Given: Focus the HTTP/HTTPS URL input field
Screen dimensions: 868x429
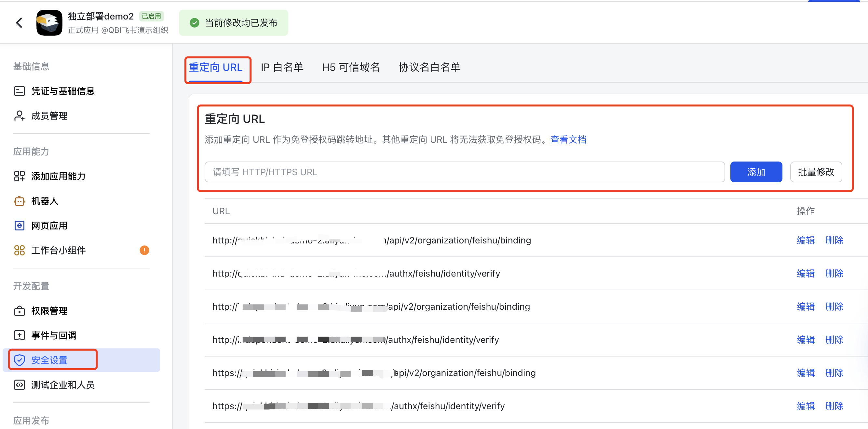Looking at the screenshot, I should coord(464,172).
